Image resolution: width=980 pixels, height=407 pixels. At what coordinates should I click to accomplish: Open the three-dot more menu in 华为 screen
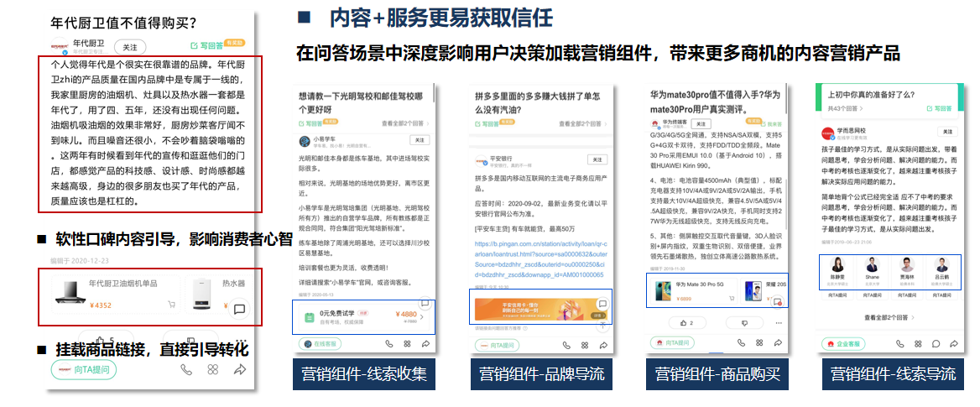click(x=778, y=322)
